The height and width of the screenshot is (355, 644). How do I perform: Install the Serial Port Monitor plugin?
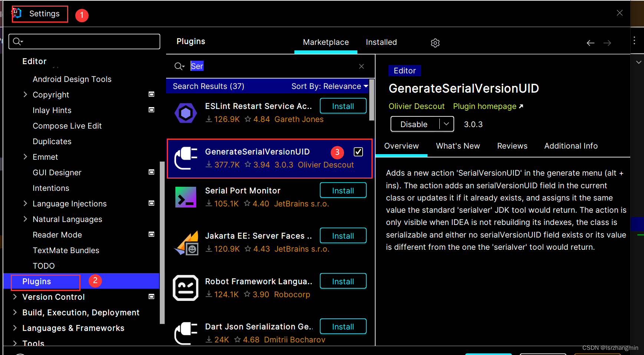[x=343, y=190]
